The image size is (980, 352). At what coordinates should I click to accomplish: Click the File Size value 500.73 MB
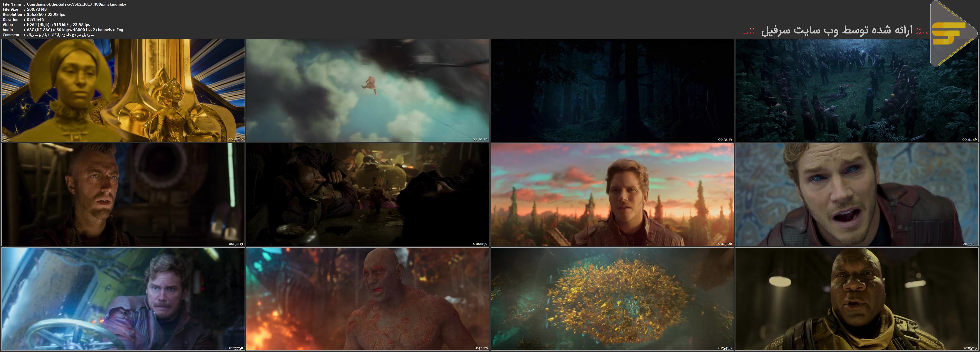37,9
